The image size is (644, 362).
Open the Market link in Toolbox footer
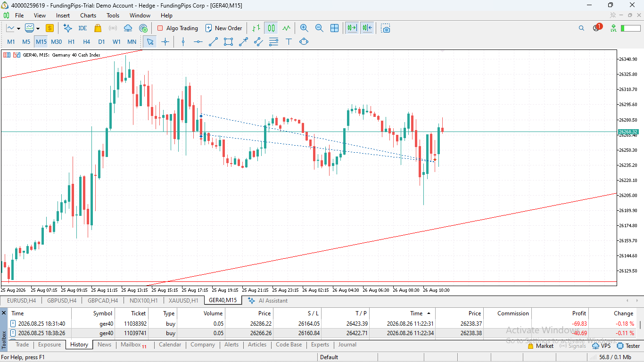[541, 346]
